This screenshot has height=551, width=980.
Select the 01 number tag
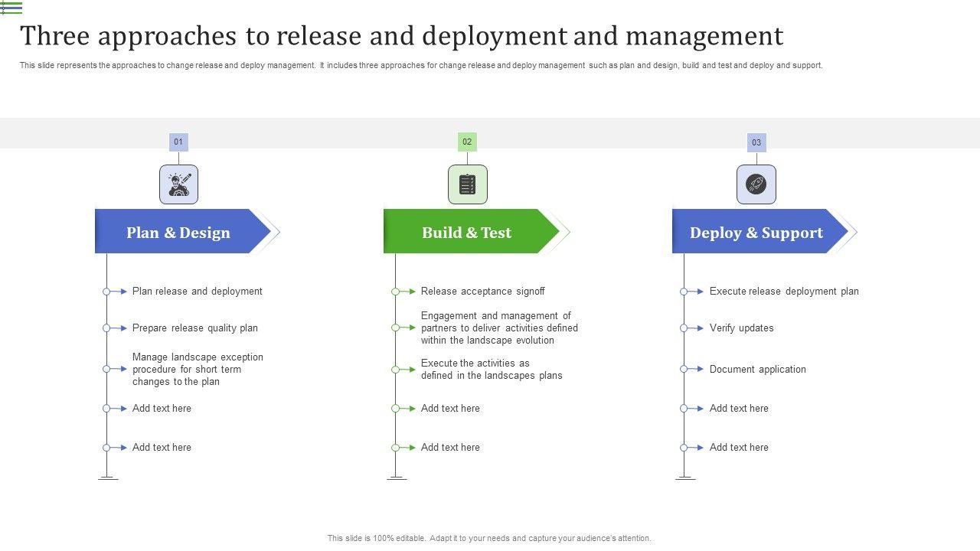click(178, 142)
